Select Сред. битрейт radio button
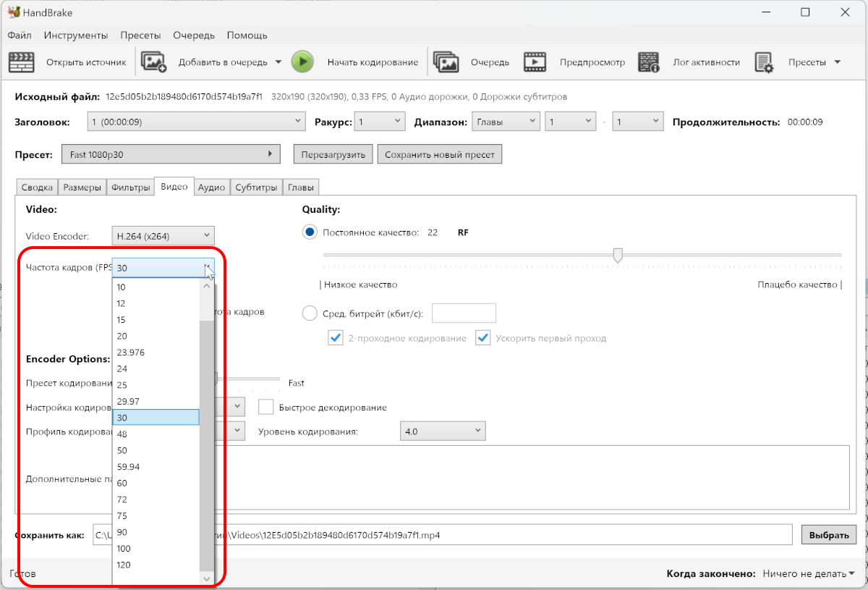The image size is (868, 590). point(310,313)
